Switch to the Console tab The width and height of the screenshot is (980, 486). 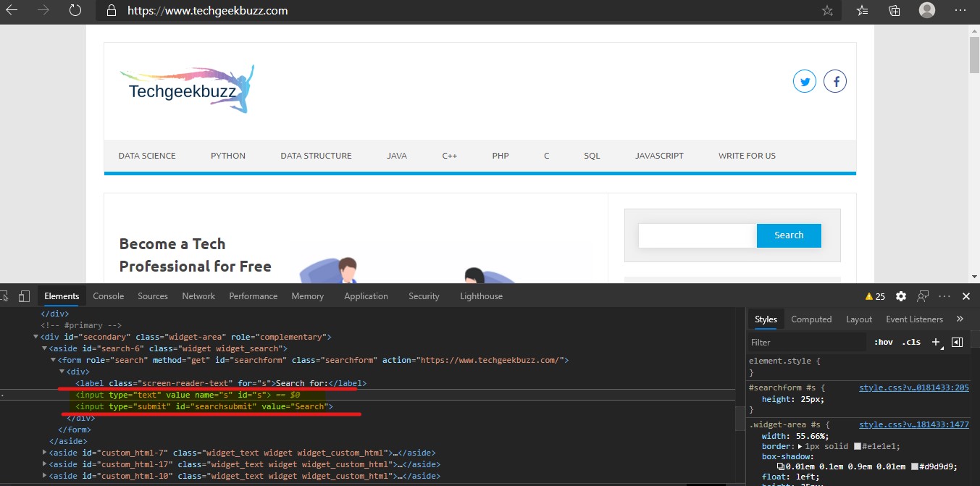[109, 296]
